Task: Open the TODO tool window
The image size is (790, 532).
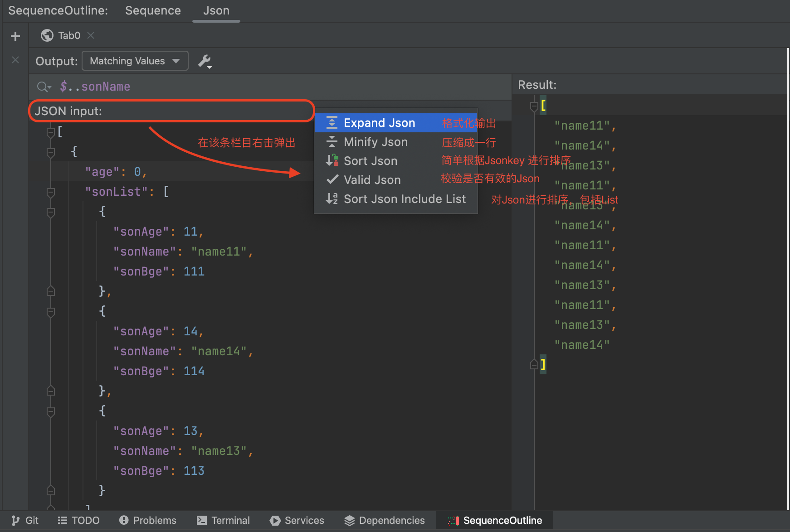Action: coord(79,520)
